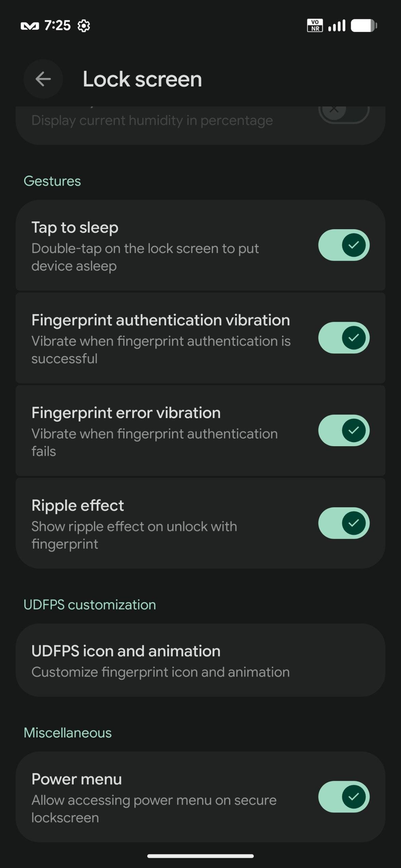Viewport: 401px width, 868px height.
Task: Disable the Power menu toggle
Action: 344,797
